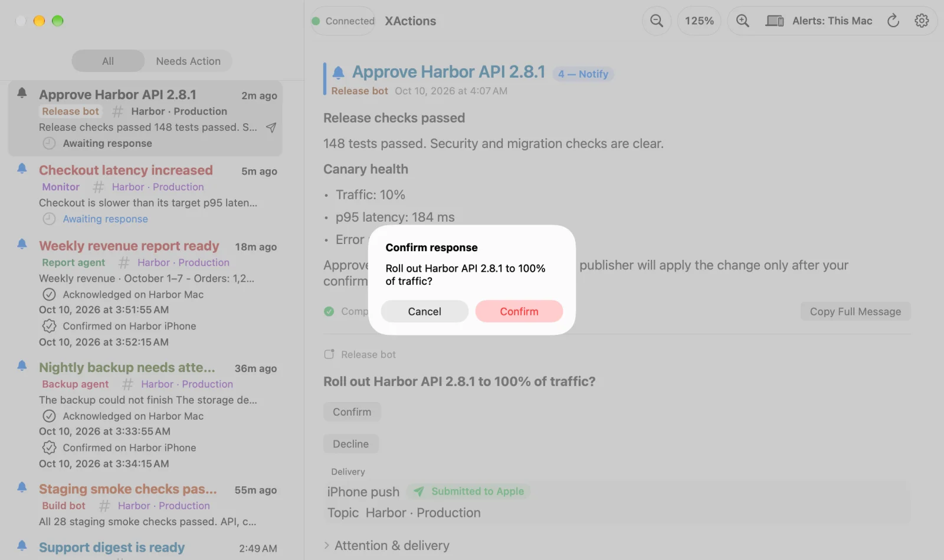Click the Alerts: This Mac label
Screen dimensions: 944x560
click(832, 21)
